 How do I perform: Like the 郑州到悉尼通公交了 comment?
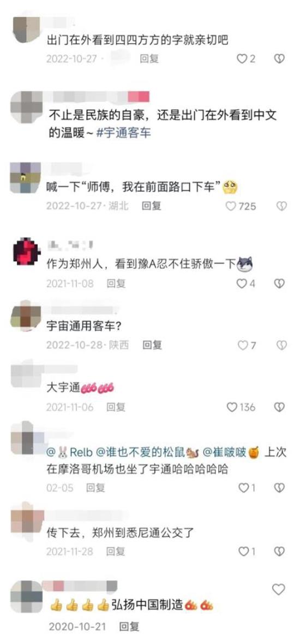pyautogui.click(x=247, y=551)
